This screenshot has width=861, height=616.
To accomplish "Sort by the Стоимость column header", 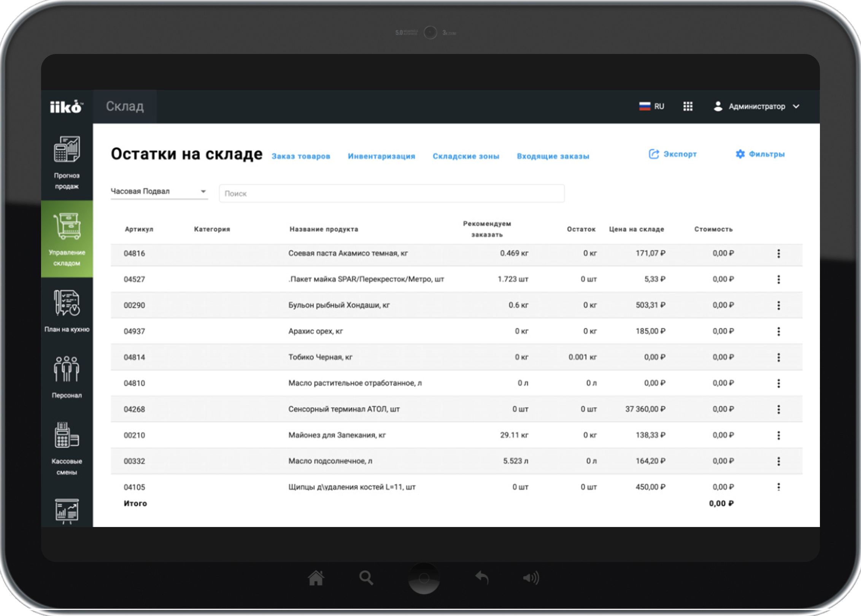I will point(713,229).
